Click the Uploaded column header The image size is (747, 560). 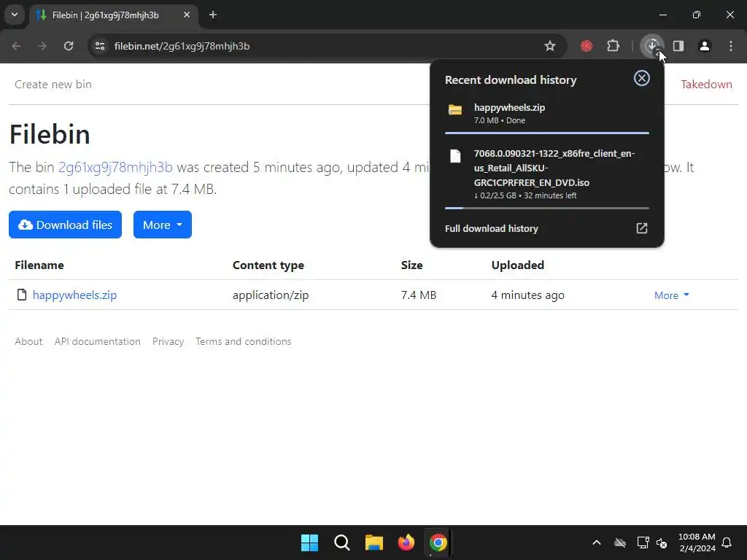coord(517,265)
